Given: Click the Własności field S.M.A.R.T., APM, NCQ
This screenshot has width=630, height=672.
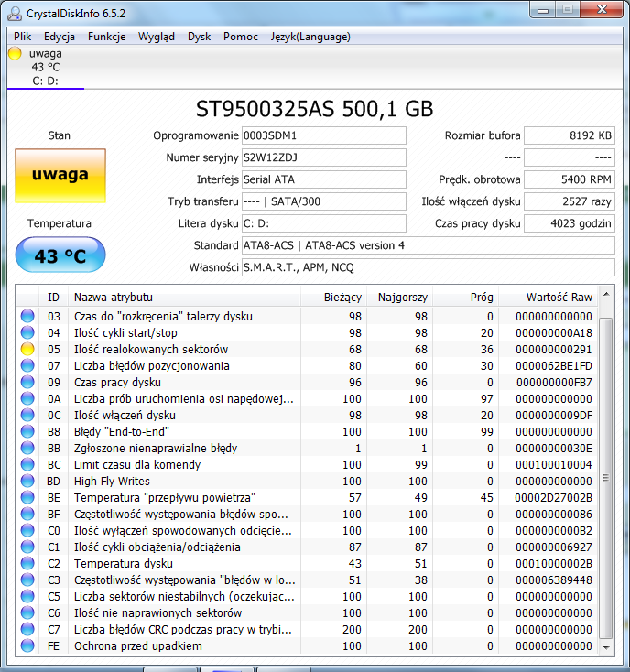Looking at the screenshot, I should click(429, 267).
